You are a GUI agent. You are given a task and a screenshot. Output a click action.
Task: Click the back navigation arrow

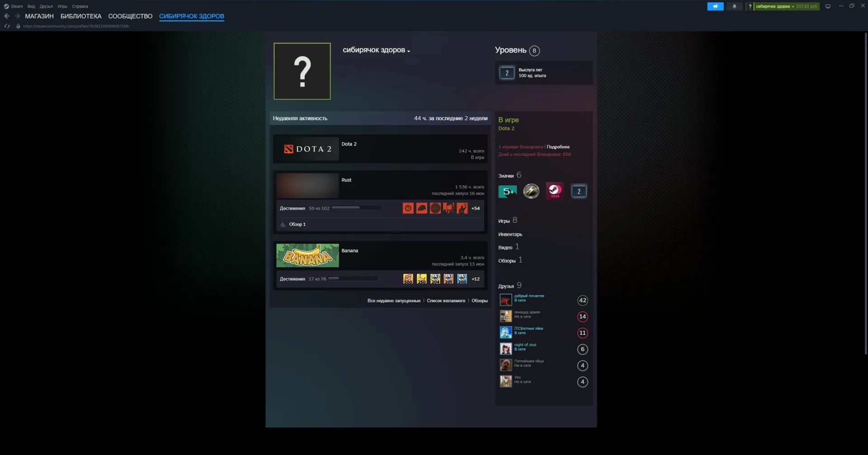pyautogui.click(x=7, y=16)
